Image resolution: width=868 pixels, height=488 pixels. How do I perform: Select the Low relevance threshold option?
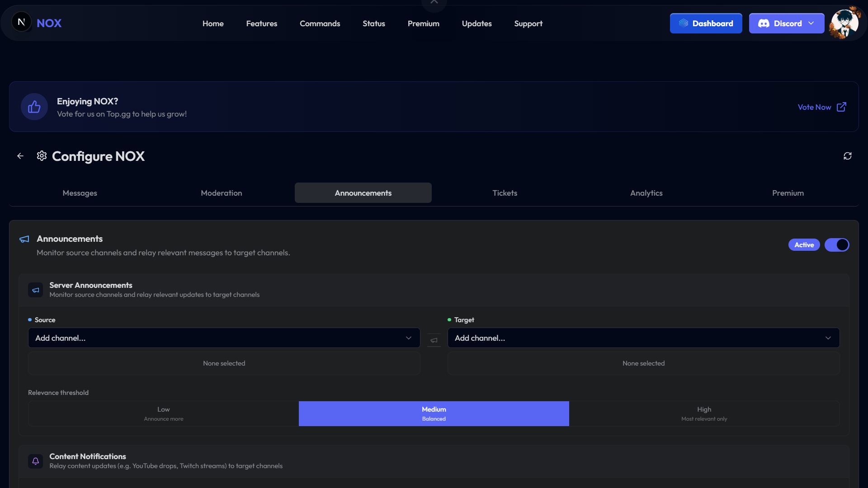click(x=164, y=414)
